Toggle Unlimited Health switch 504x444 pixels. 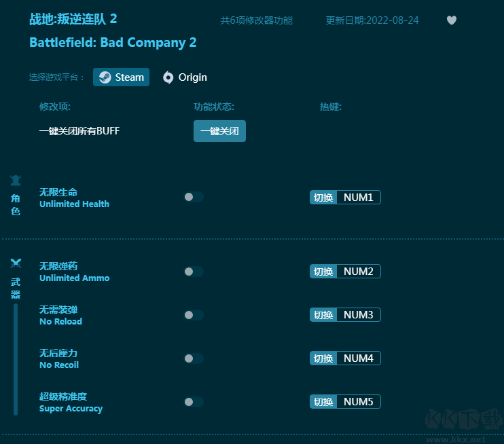[193, 198]
